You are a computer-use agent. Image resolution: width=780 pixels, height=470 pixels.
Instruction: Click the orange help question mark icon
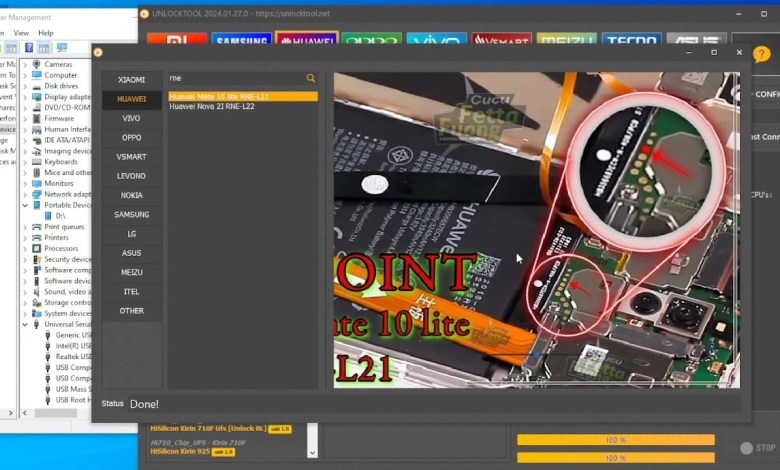coord(762,55)
